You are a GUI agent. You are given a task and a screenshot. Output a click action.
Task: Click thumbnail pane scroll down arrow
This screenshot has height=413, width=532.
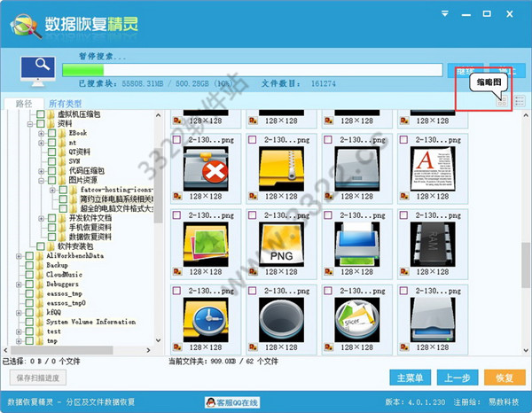click(x=526, y=350)
